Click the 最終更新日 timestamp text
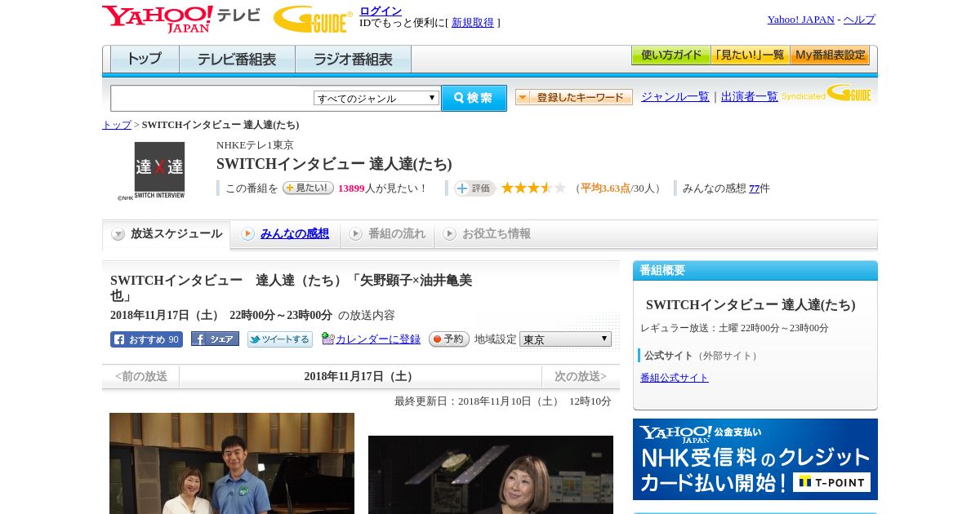The height and width of the screenshot is (514, 980). pyautogui.click(x=503, y=401)
